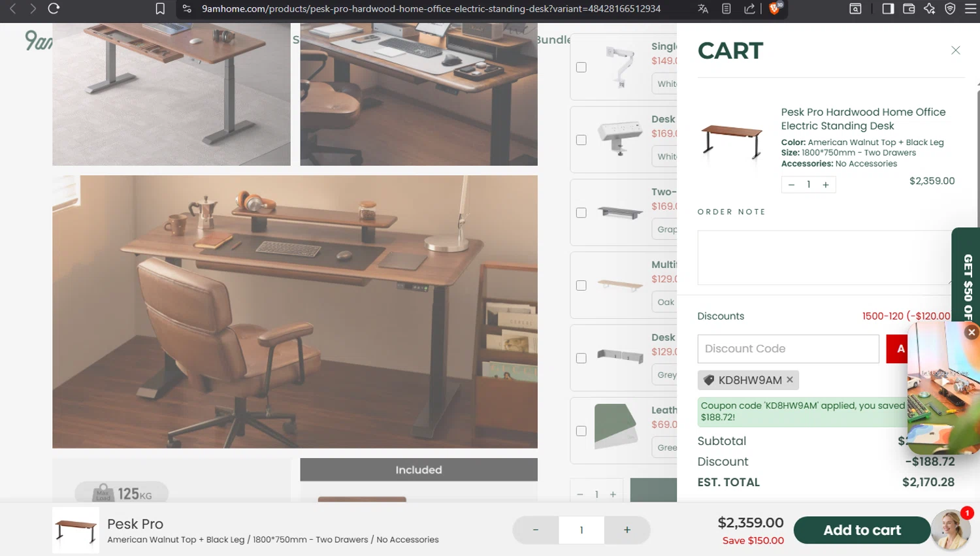Open dark desk with keyboard photo
The width and height of the screenshot is (980, 556).
(x=419, y=94)
